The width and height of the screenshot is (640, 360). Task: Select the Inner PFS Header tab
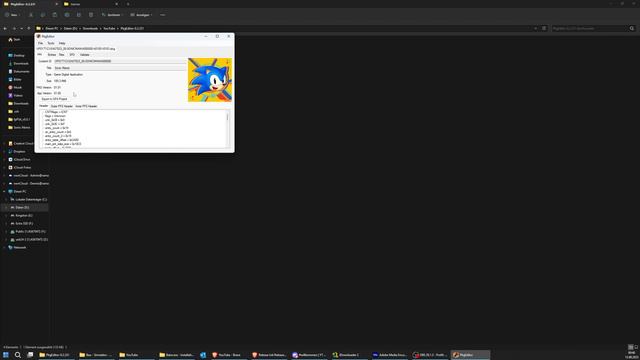[86, 106]
